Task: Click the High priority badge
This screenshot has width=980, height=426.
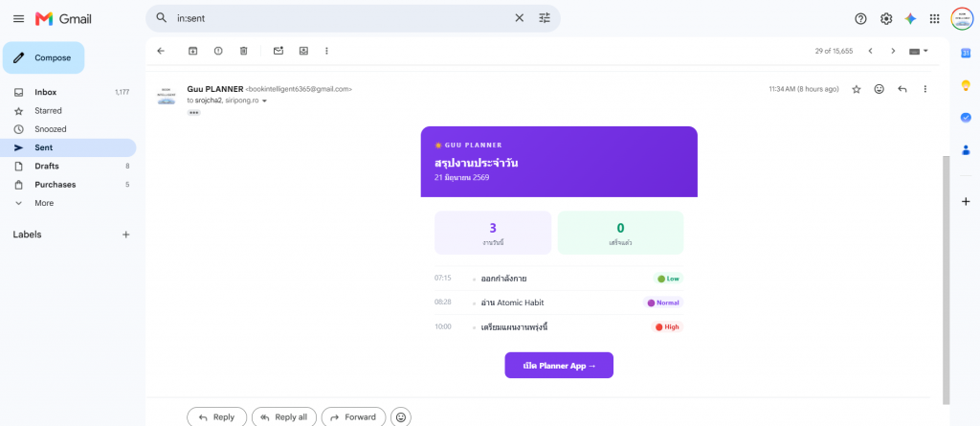Action: 667,326
